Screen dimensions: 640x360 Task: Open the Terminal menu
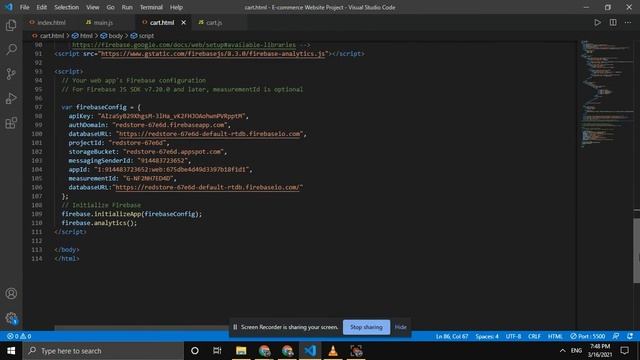tap(151, 7)
